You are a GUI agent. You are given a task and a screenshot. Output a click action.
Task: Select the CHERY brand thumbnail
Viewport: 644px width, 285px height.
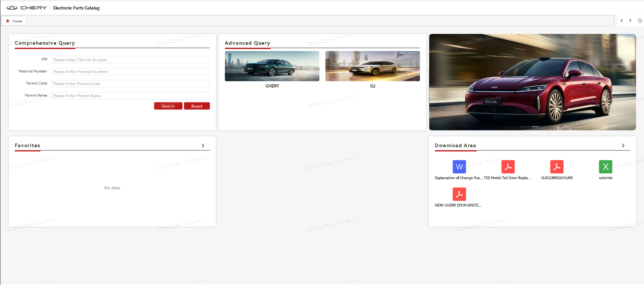(272, 66)
